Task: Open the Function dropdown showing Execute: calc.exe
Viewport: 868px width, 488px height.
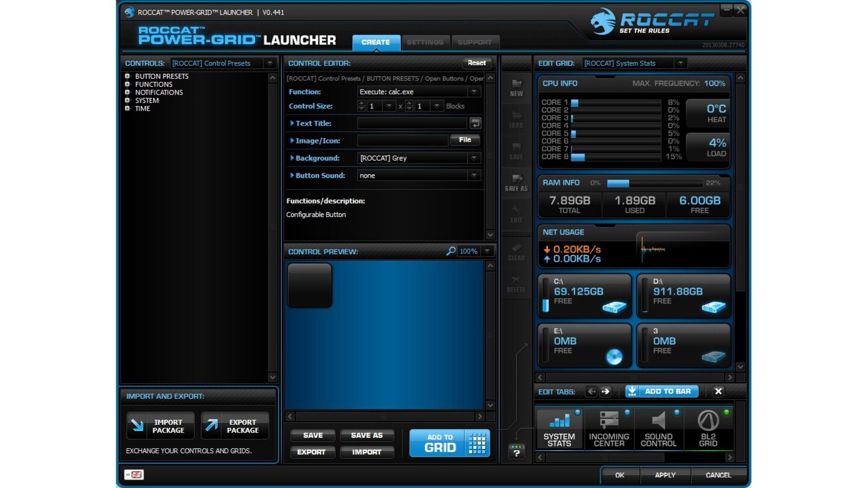Action: (x=474, y=92)
